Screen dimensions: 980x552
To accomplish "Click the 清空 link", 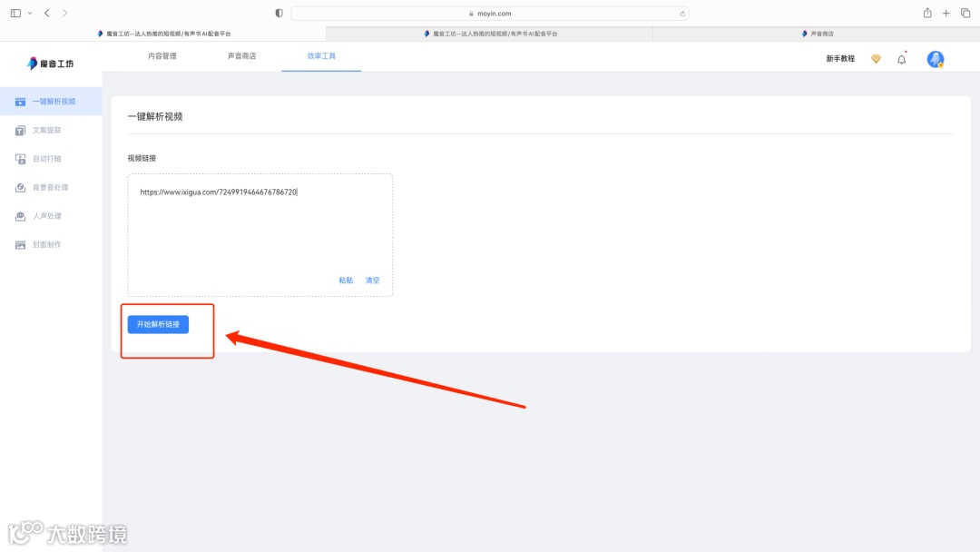I will point(373,281).
